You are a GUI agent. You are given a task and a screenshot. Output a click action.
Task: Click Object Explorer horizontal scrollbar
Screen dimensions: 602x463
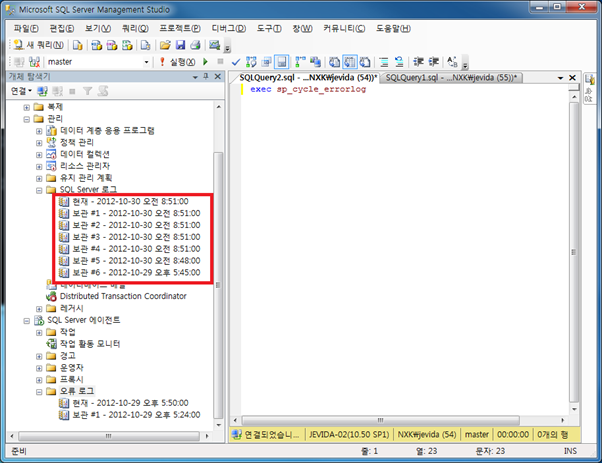pyautogui.click(x=109, y=436)
